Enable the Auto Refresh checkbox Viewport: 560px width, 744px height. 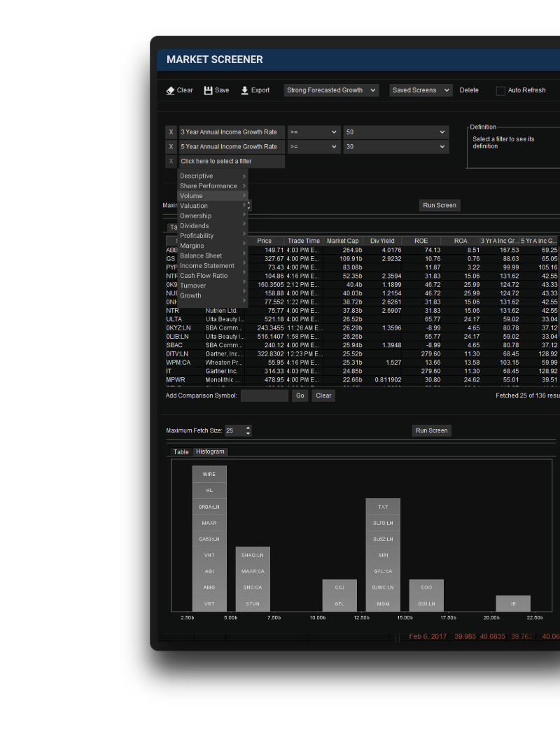(500, 91)
